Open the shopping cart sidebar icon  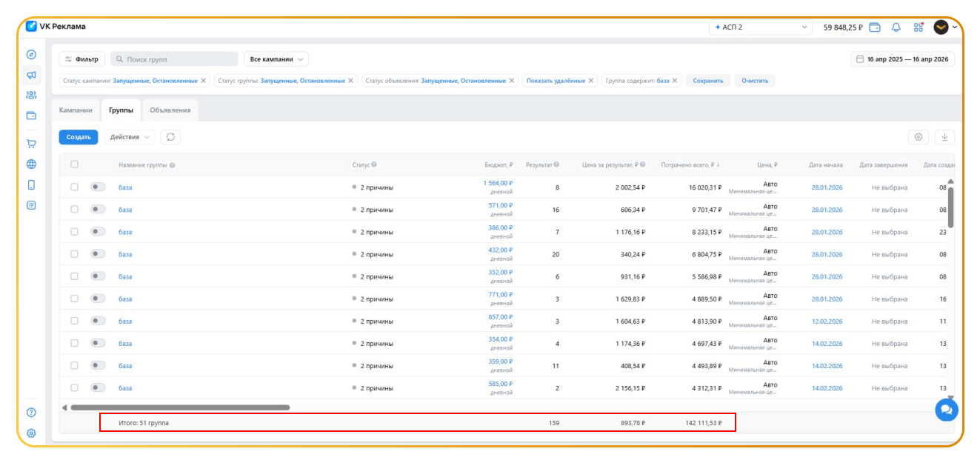(x=31, y=144)
